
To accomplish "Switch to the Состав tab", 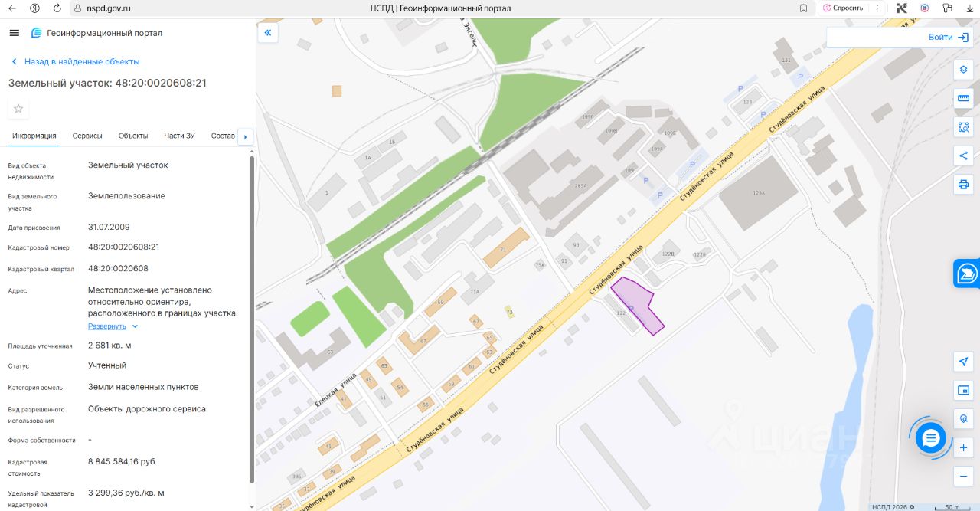I will pyautogui.click(x=223, y=136).
